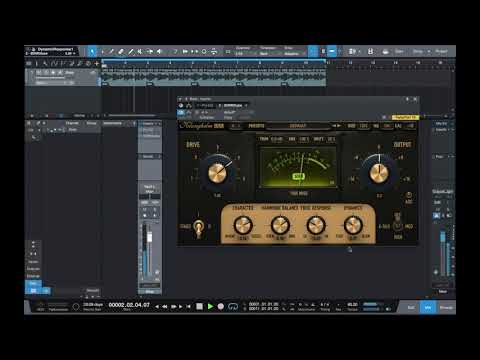Click the audio waveform clip

click(x=213, y=77)
